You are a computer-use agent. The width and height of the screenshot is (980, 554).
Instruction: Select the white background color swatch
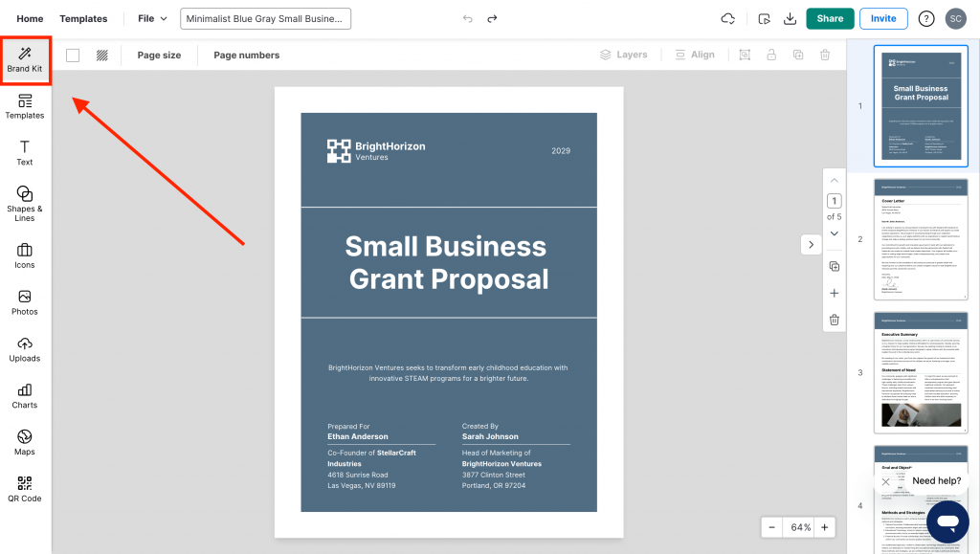73,55
